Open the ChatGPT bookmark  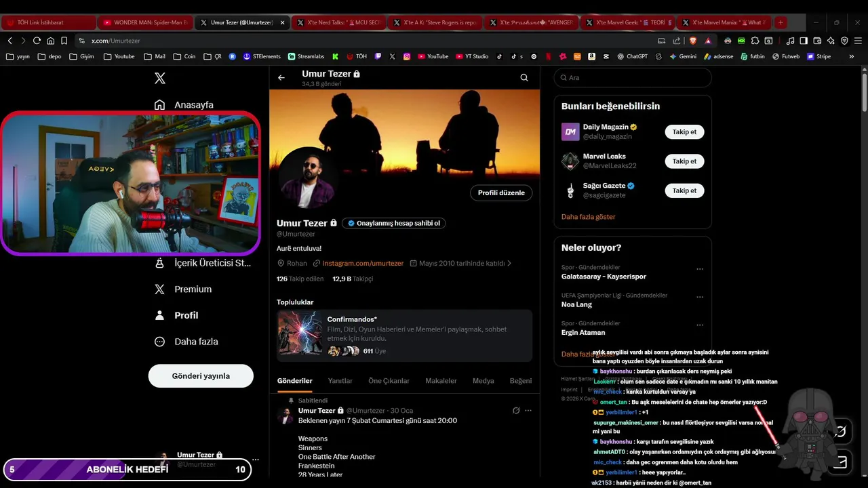click(x=632, y=56)
